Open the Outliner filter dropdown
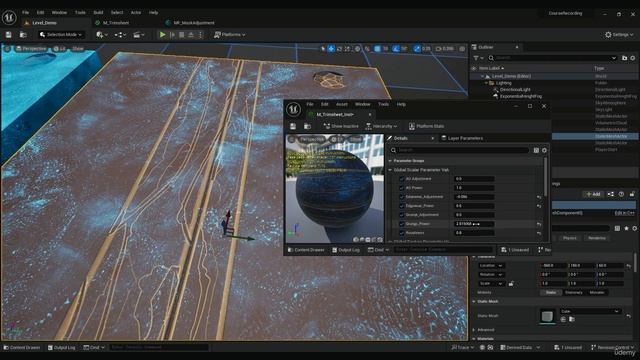The image size is (640, 360). tap(478, 58)
